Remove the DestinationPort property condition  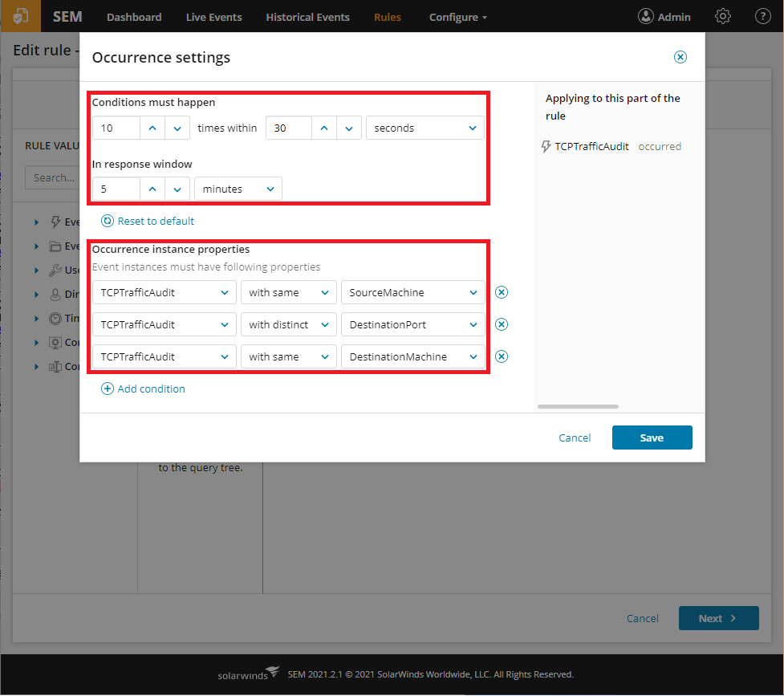tap(501, 324)
